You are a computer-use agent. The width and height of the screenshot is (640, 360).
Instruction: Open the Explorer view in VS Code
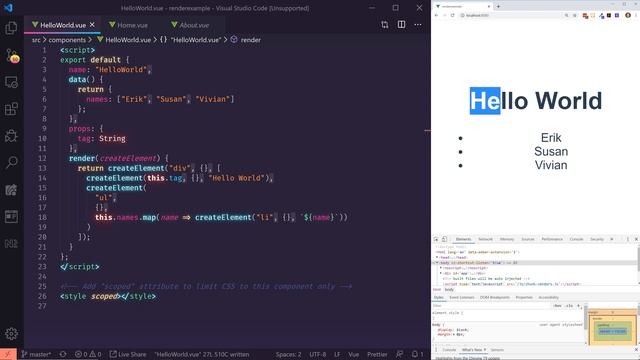tap(11, 28)
